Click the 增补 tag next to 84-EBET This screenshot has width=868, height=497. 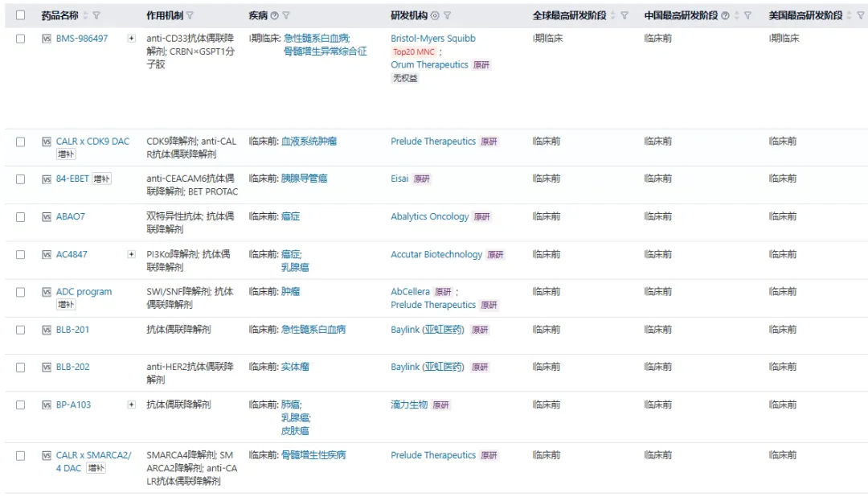coord(101,179)
